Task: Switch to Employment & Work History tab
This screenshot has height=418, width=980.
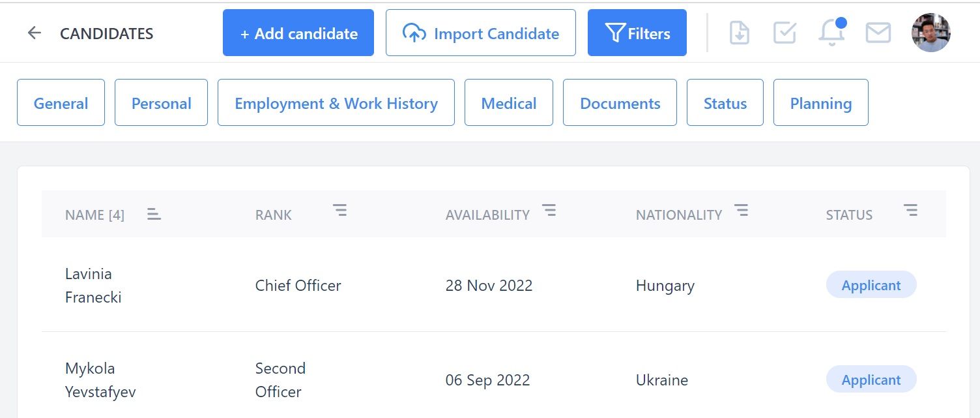Action: click(x=336, y=102)
